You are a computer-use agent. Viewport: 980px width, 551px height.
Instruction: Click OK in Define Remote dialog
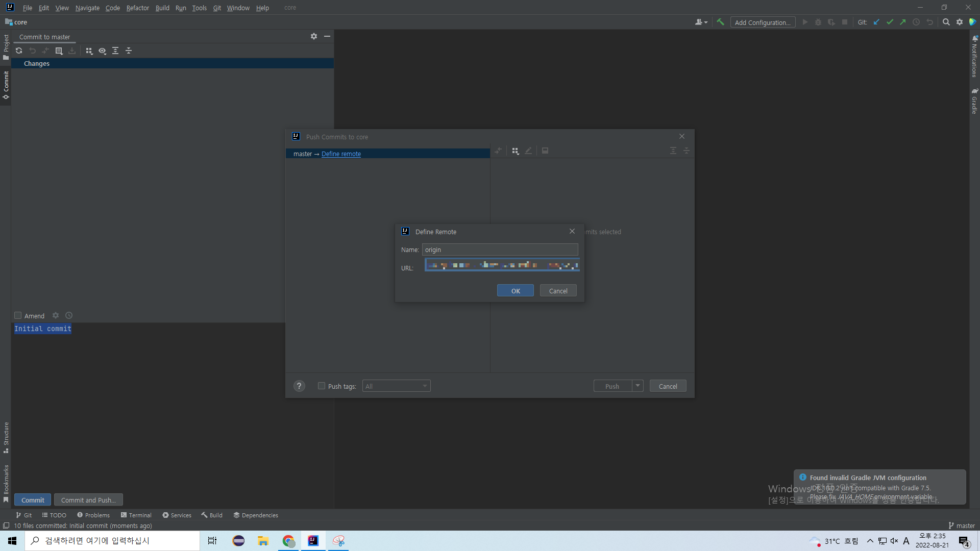(515, 291)
